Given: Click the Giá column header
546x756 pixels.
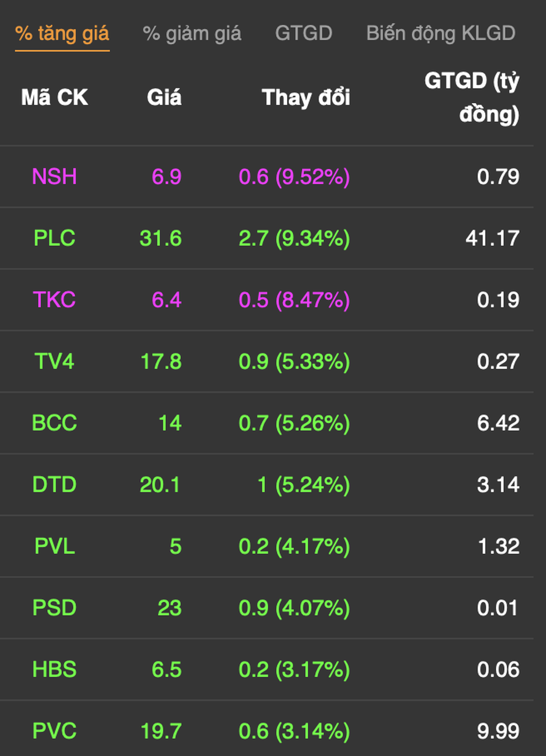Looking at the screenshot, I should (164, 97).
